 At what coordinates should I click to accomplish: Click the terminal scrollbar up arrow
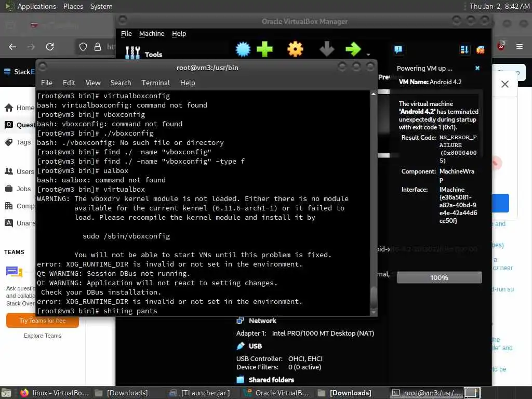click(374, 94)
